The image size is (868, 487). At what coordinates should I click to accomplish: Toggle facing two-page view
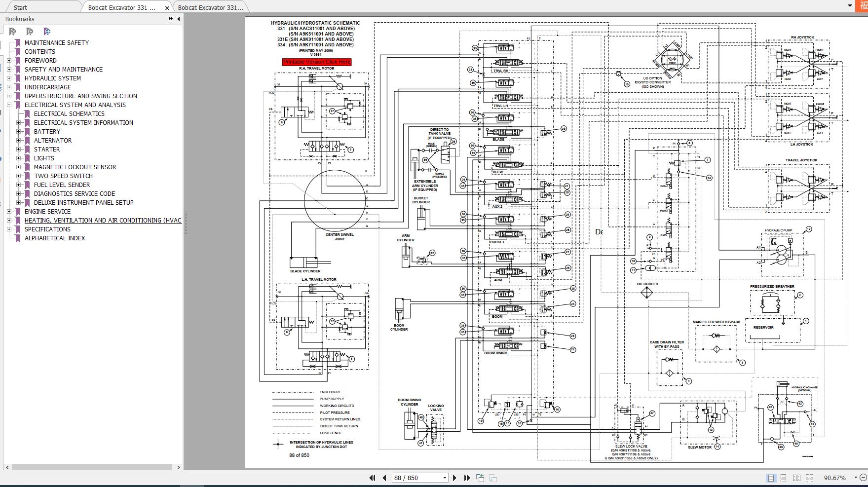(796, 478)
